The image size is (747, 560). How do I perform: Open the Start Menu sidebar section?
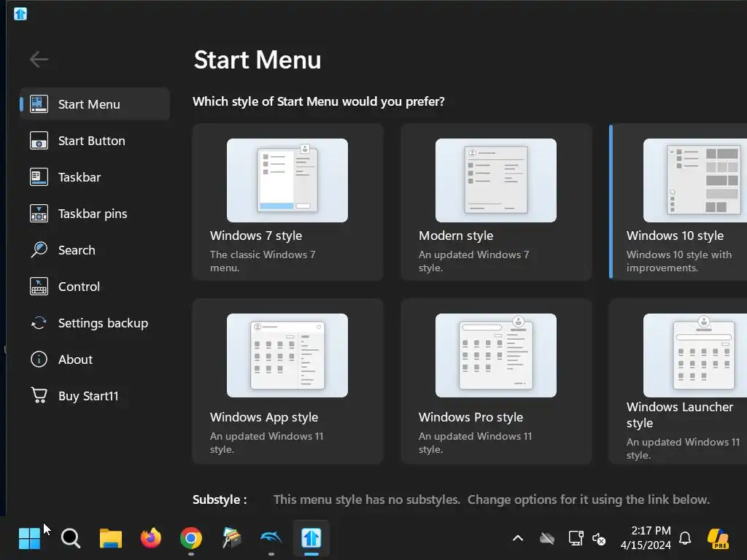point(95,104)
